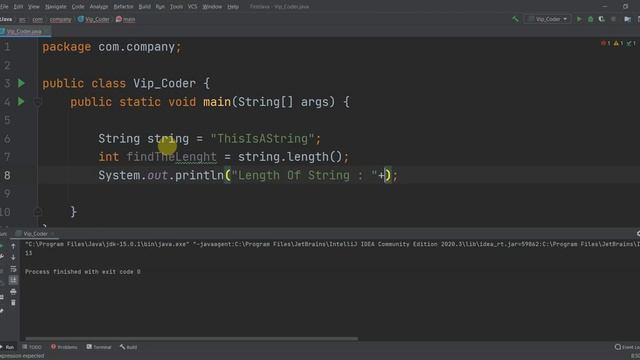Click 'com' in the breadcrumb path

point(38,19)
